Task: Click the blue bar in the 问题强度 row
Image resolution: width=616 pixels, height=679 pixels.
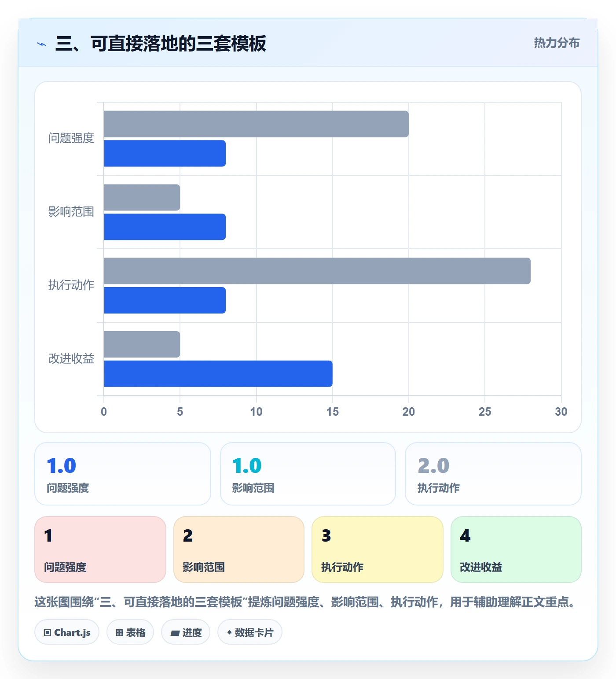Action: click(x=165, y=154)
